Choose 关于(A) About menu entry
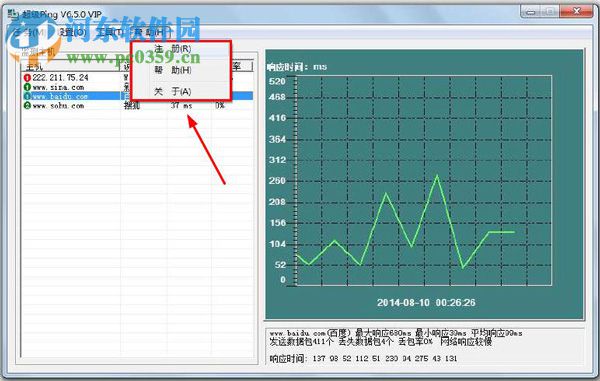 coord(173,91)
